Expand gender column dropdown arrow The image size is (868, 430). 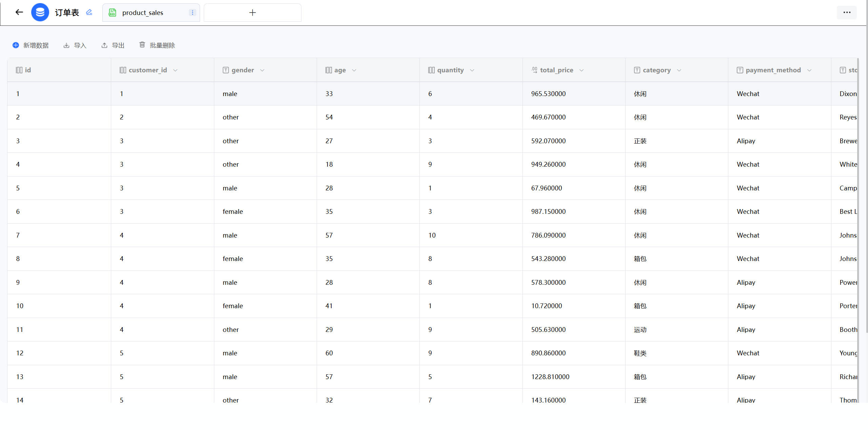tap(262, 70)
